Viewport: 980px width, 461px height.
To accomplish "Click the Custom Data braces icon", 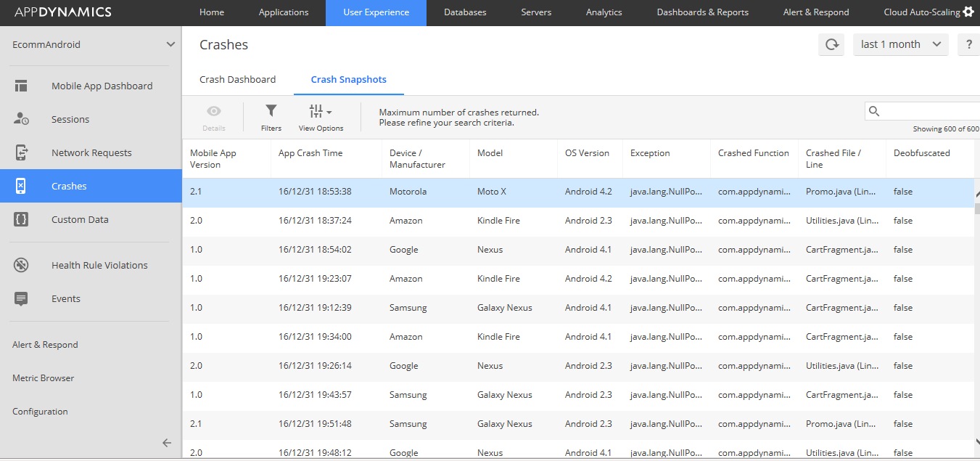I will pos(21,219).
